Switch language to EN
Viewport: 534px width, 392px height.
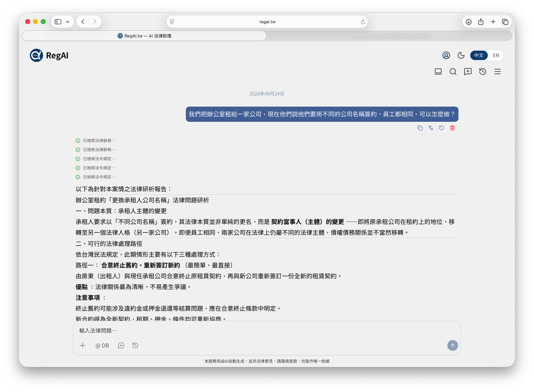496,55
